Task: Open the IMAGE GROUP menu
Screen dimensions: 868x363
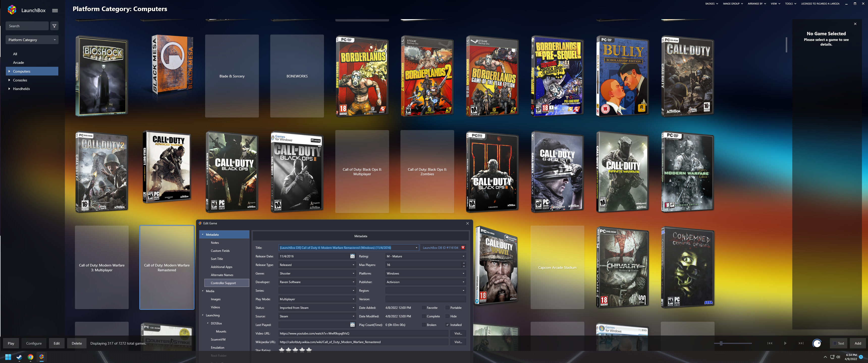Action: pyautogui.click(x=733, y=4)
